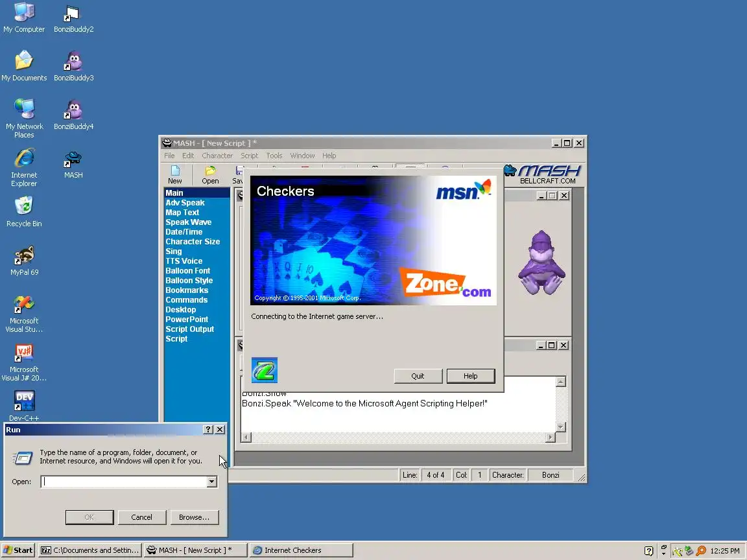Screen dimensions: 747x560
Task: Select the MyPal 69 desktop shortcut
Action: [x=24, y=261]
